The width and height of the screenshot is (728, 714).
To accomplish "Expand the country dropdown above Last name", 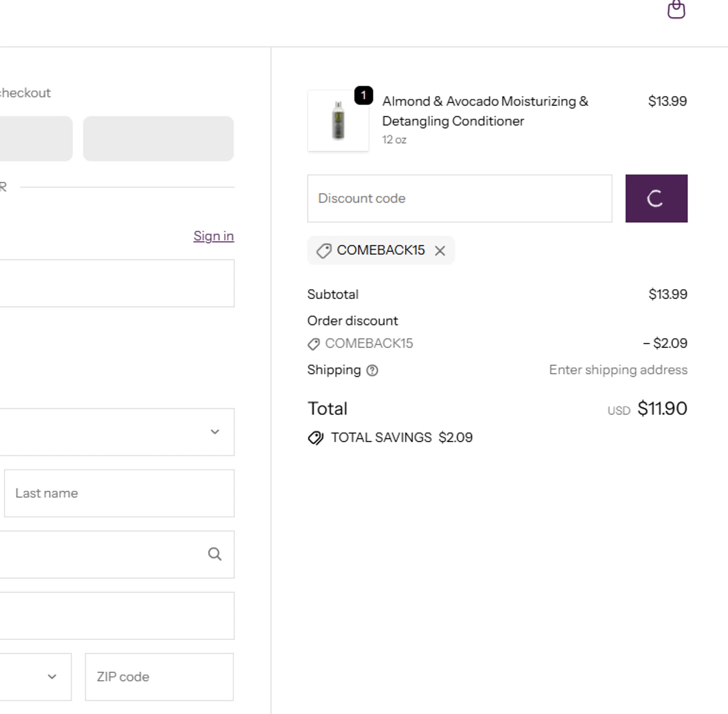I will [x=116, y=432].
